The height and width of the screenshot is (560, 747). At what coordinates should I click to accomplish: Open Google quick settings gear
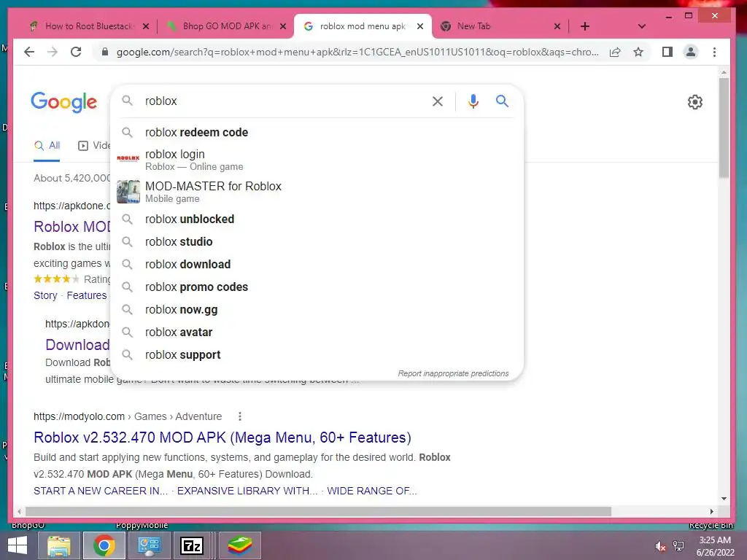click(695, 102)
